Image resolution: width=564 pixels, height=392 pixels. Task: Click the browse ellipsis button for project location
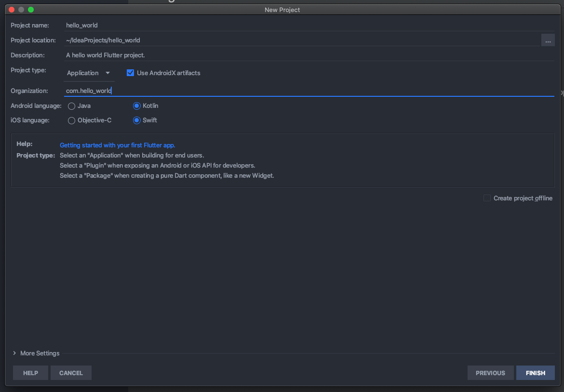click(x=548, y=40)
